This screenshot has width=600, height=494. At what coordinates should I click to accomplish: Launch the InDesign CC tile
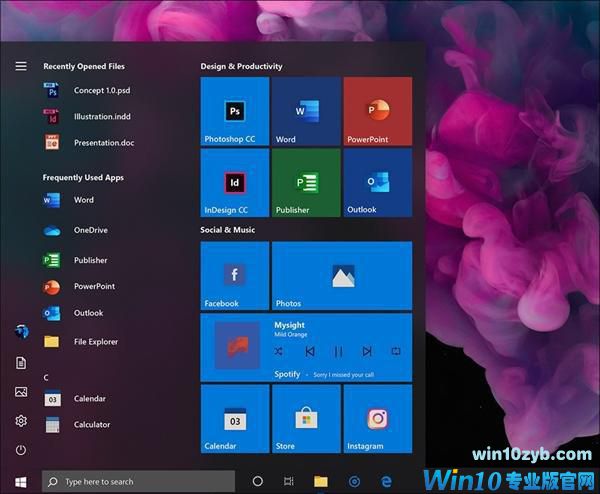click(235, 182)
